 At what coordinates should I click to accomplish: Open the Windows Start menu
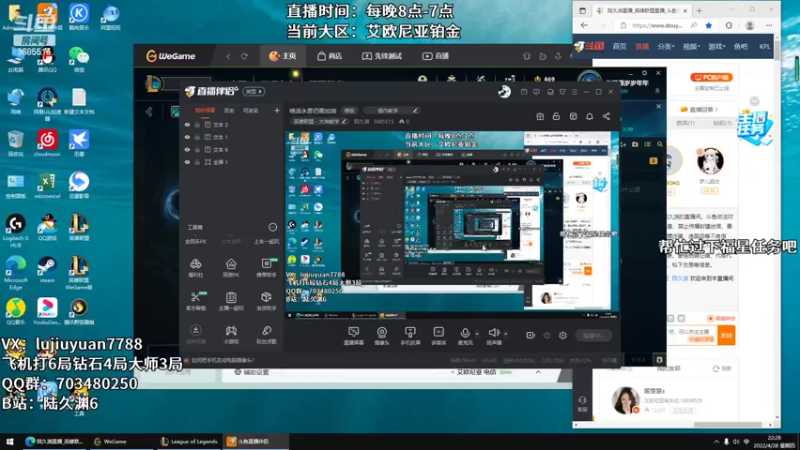tap(9, 441)
